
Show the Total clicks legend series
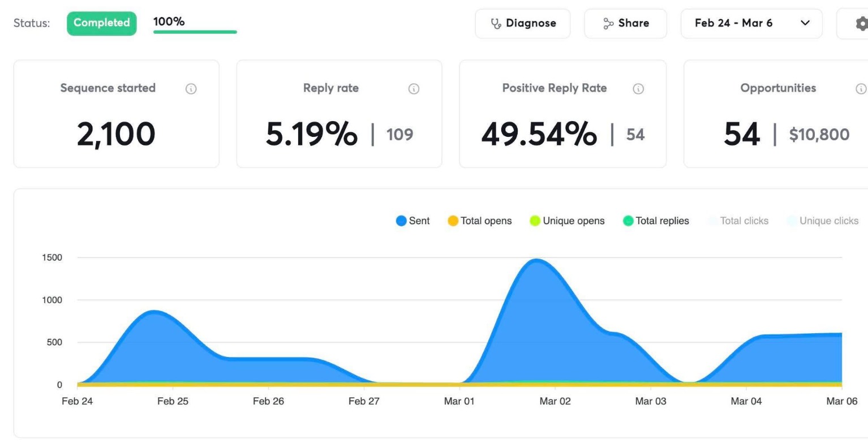coord(738,221)
